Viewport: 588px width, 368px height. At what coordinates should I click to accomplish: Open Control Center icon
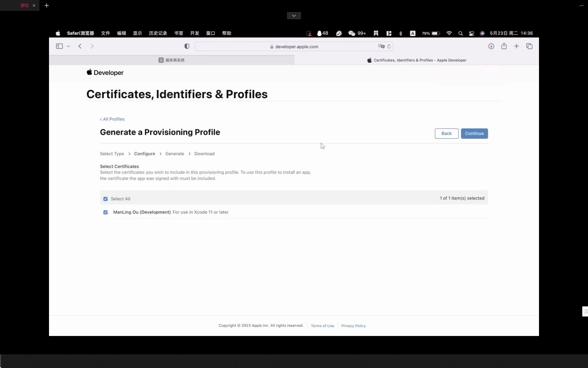click(x=471, y=33)
